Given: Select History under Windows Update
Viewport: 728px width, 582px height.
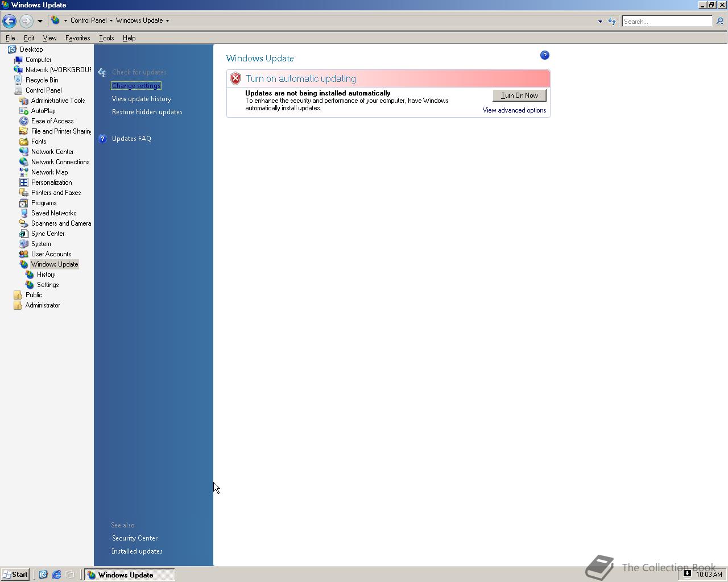Looking at the screenshot, I should 46,275.
